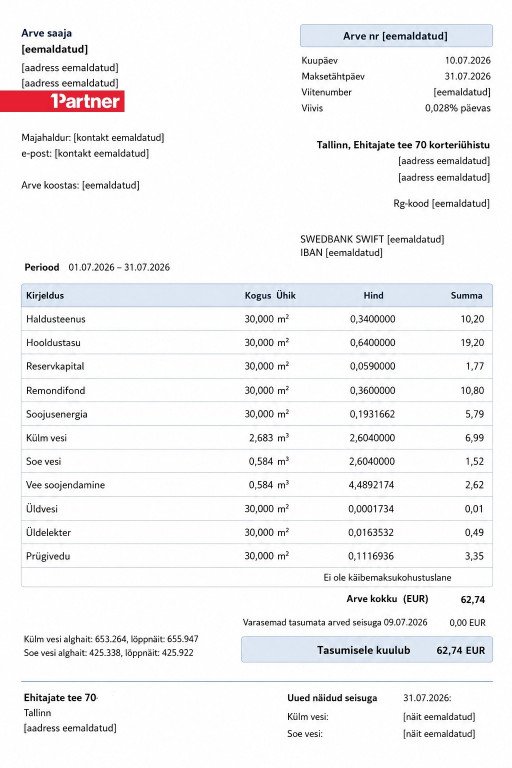The height and width of the screenshot is (768, 512).
Task: Click the Period date range text
Action: (119, 267)
